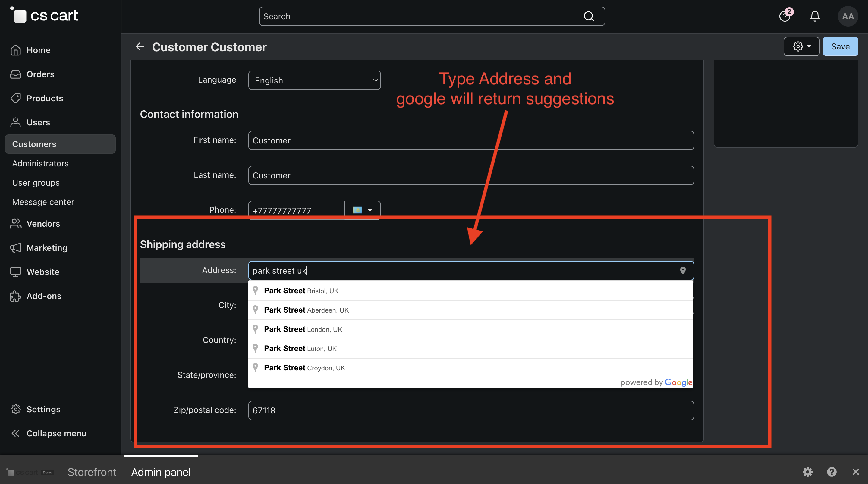The height and width of the screenshot is (484, 868).
Task: Click the Home house icon
Action: [x=15, y=50]
